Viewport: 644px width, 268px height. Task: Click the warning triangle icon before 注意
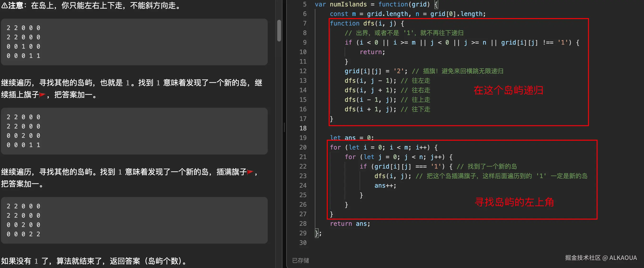pyautogui.click(x=5, y=5)
